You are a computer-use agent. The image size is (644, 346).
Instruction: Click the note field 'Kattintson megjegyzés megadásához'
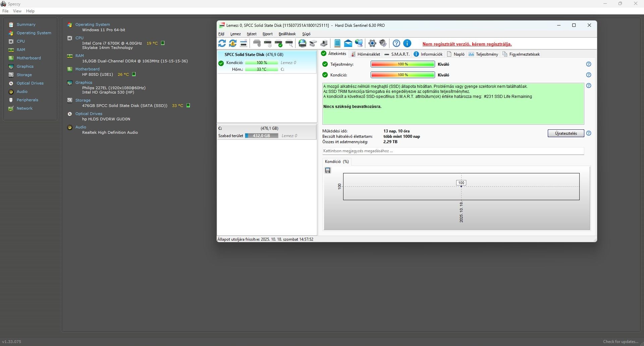(453, 151)
